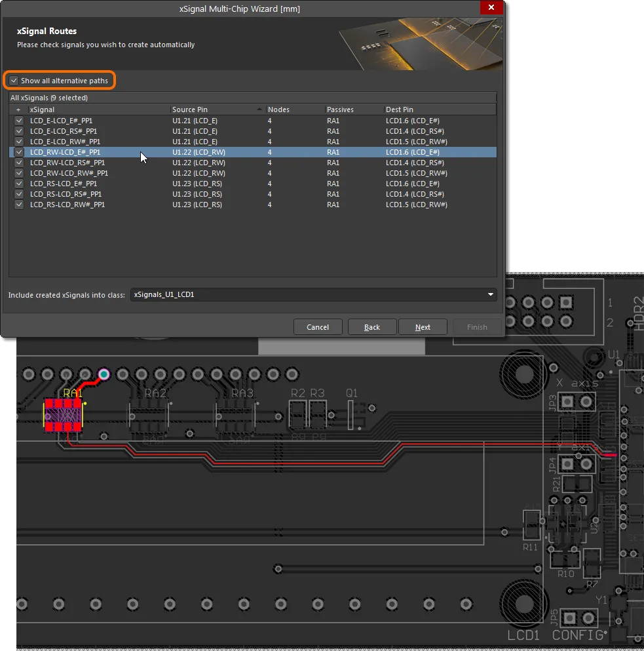Sort by the Nodes column header
Viewport: 644px width, 651px height.
pos(295,109)
